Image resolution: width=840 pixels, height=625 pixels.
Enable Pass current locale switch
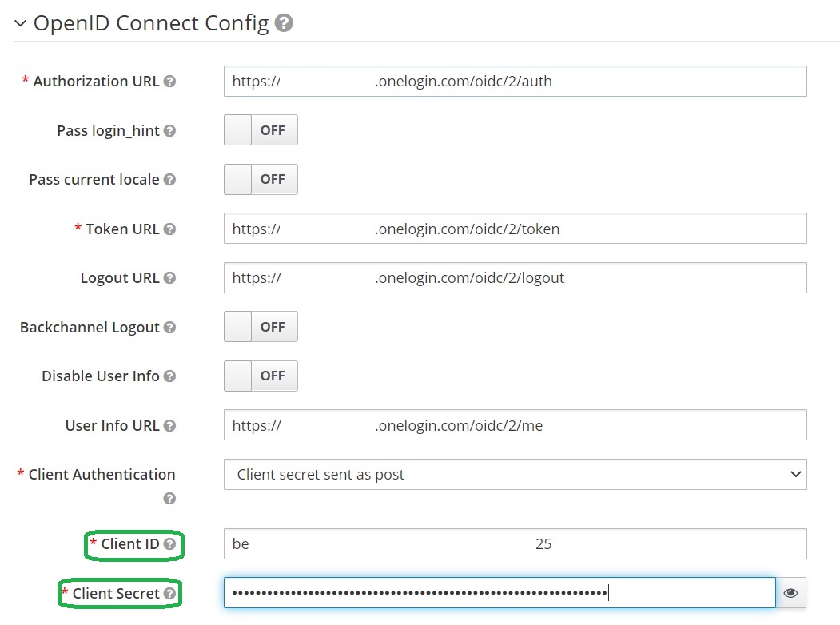[x=261, y=180]
